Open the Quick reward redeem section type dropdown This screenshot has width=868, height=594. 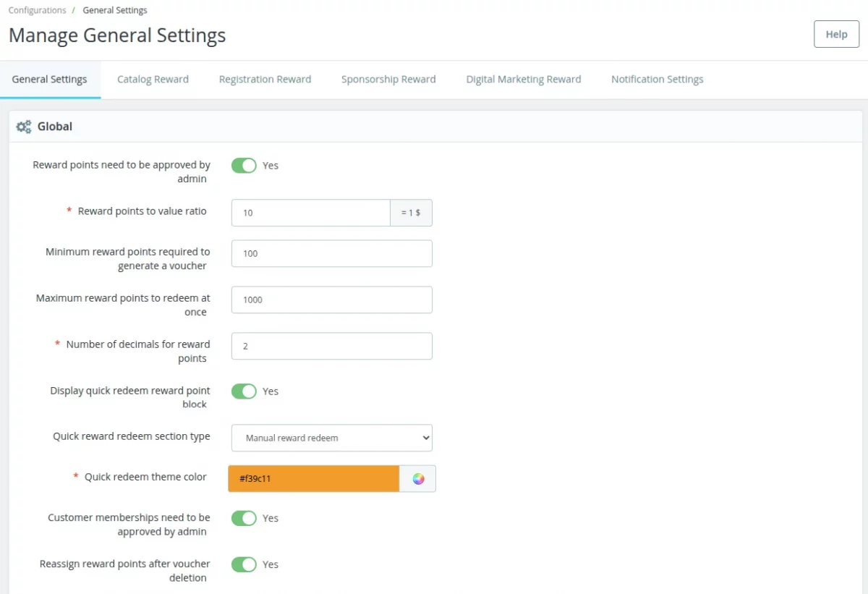tap(331, 438)
